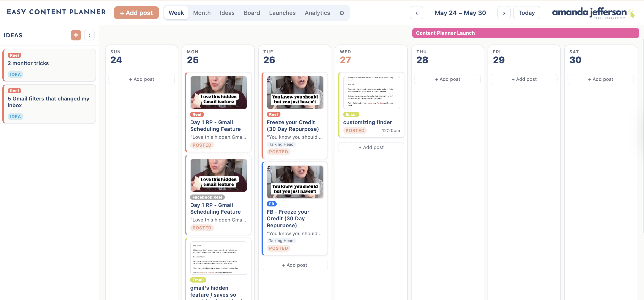Click IDEA badge on Gmail filters card
Screen dimensions: 644x300
15,117
